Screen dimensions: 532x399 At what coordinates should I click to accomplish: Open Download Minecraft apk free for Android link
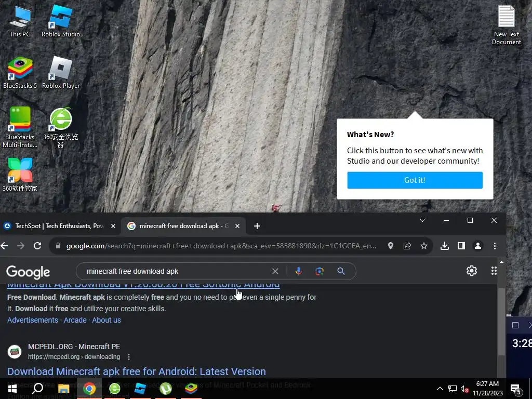pos(137,371)
